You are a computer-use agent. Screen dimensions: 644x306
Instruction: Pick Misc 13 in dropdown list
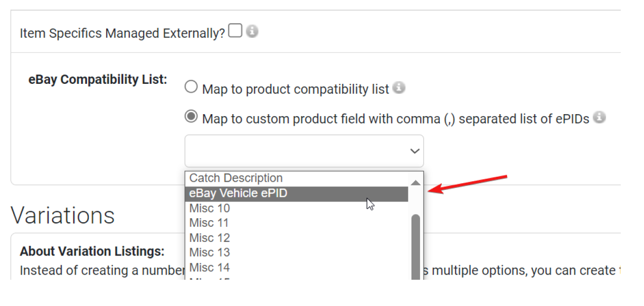pos(297,252)
